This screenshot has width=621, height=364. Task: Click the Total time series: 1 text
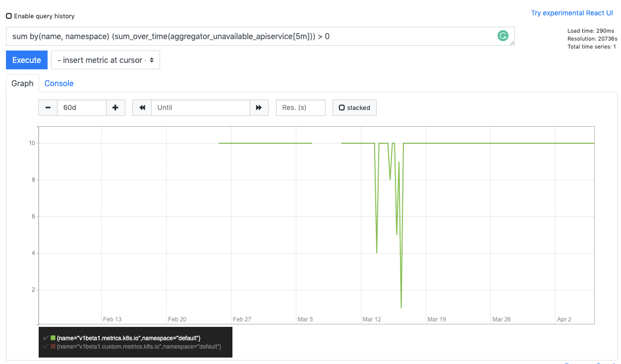pos(592,47)
